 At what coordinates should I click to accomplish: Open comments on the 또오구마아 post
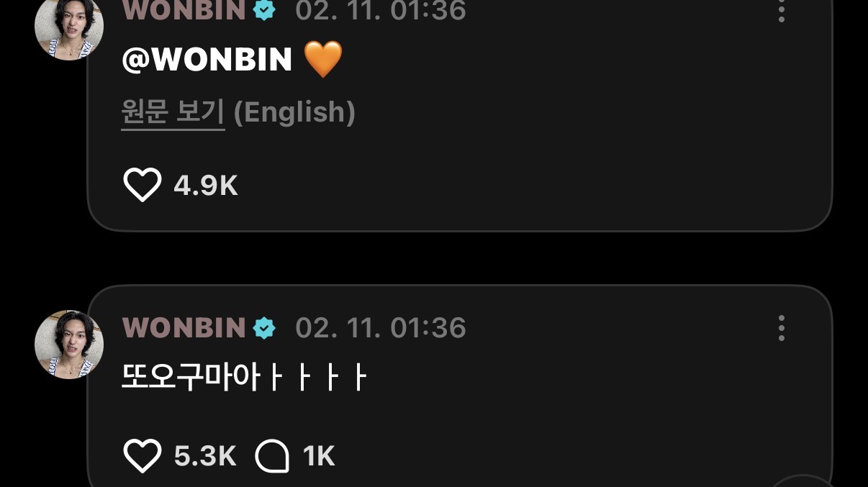click(272, 456)
